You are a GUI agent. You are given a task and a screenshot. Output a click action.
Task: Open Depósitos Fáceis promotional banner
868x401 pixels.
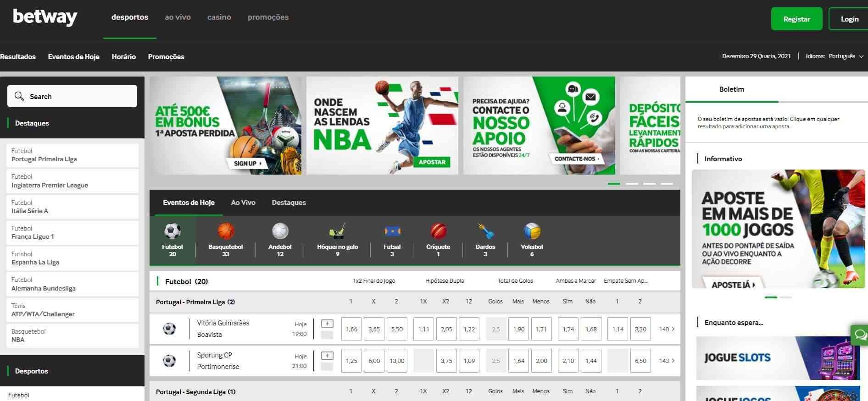coord(651,125)
